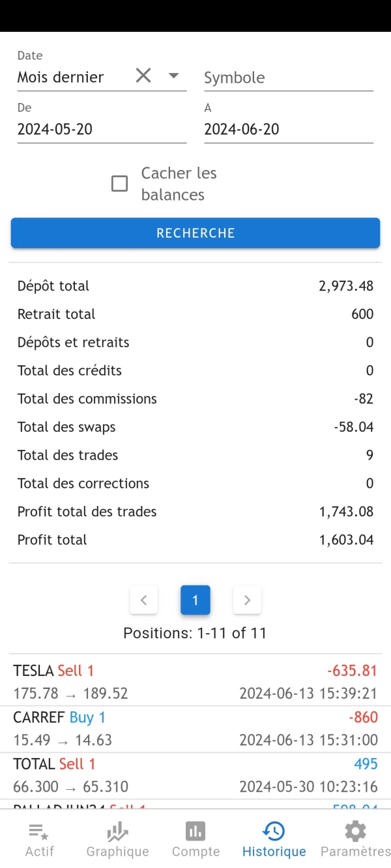Image resolution: width=391 pixels, height=868 pixels.
Task: Select page 1 pagination button
Action: tap(195, 600)
